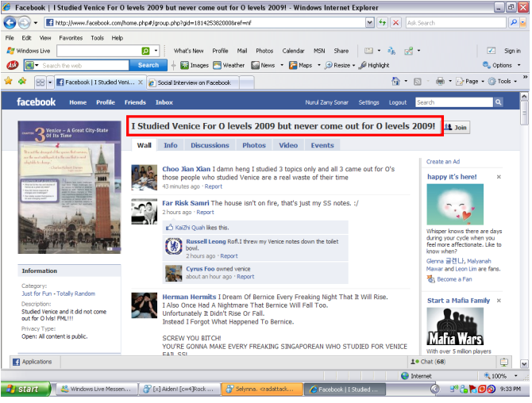Switch to the Video tab
The width and height of the screenshot is (532, 403).
tap(288, 145)
